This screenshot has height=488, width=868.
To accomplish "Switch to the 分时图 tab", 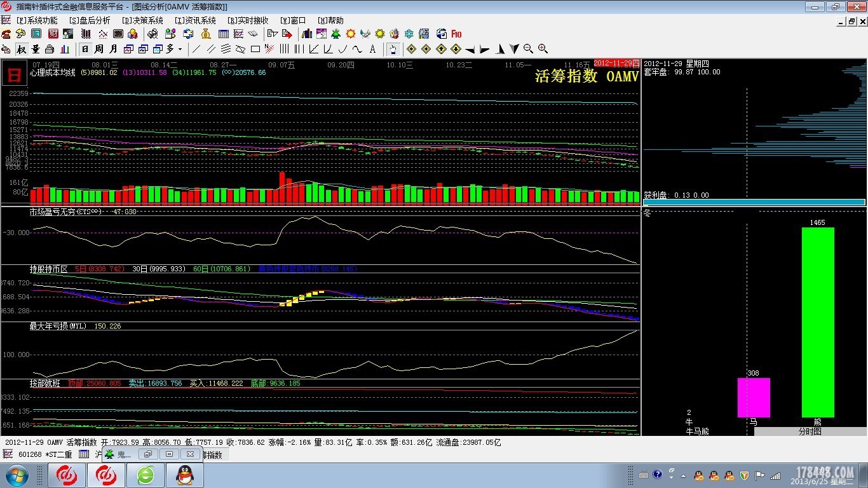I will click(x=810, y=431).
